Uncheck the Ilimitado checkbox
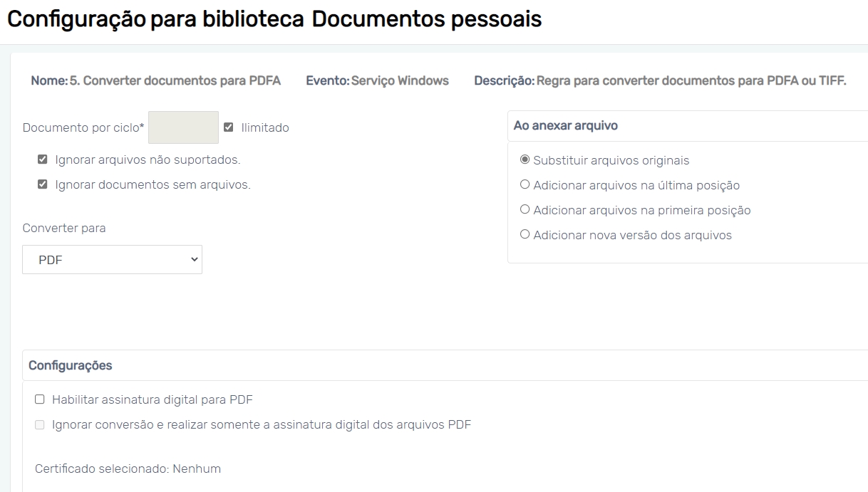This screenshot has height=492, width=868. [x=229, y=127]
